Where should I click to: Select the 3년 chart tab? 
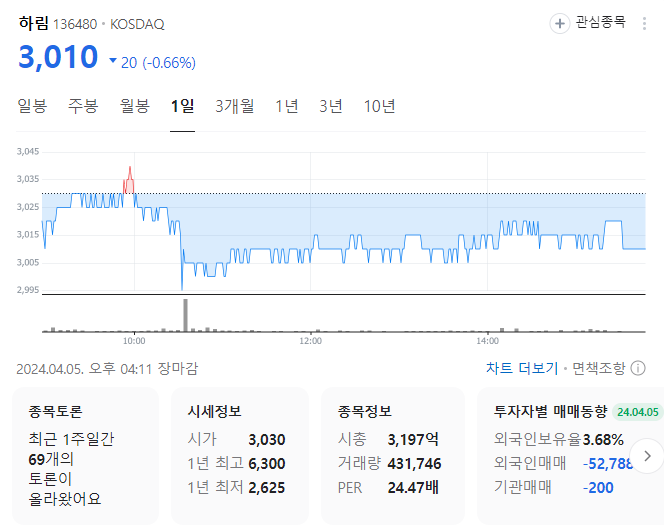(x=331, y=106)
